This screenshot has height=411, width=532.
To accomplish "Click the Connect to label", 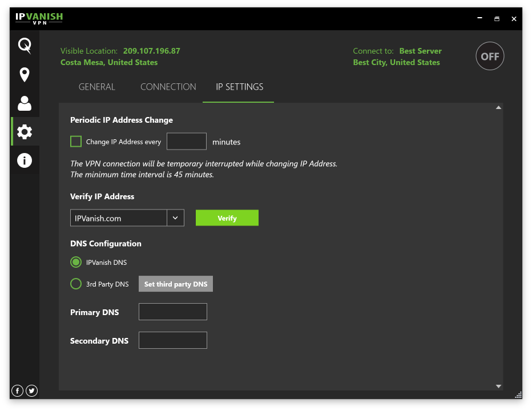I will 373,51.
